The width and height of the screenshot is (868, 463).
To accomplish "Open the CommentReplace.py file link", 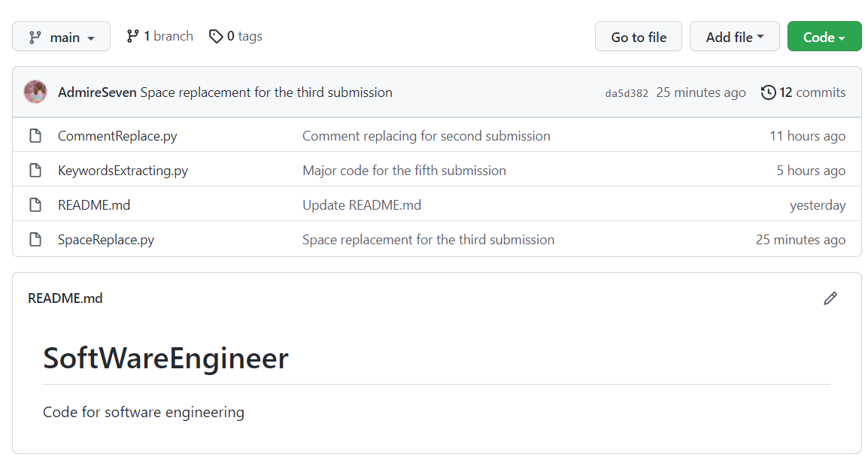I will tap(117, 136).
